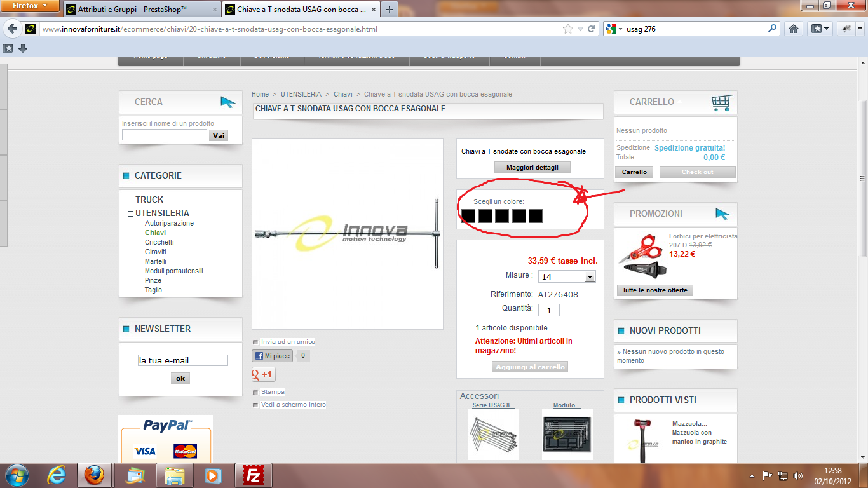
Task: Switch to 'Attributi e Gruppi - PrestaShop' tab
Action: click(x=142, y=10)
